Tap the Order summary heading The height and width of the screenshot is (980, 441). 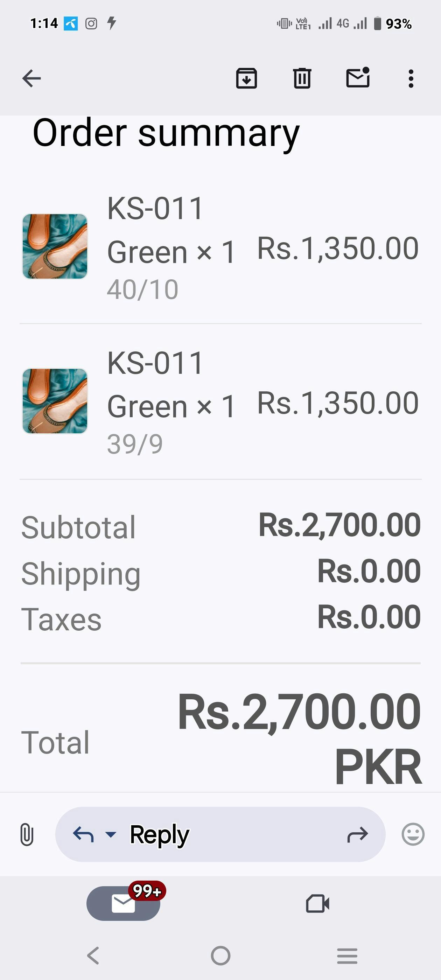[166, 133]
